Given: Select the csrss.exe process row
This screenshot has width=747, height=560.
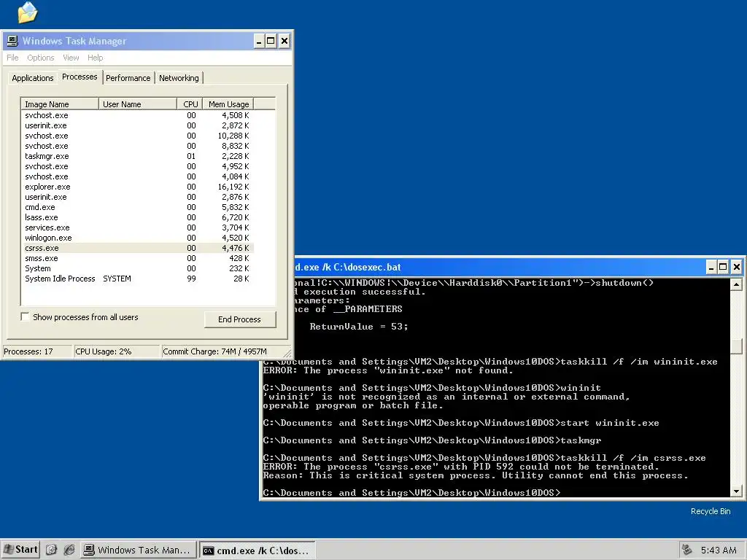Looking at the screenshot, I should tap(138, 248).
